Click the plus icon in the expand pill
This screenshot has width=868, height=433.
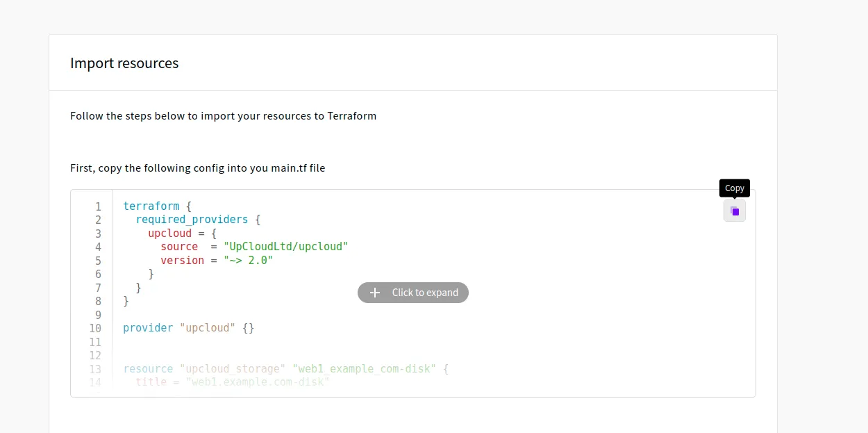(x=375, y=293)
